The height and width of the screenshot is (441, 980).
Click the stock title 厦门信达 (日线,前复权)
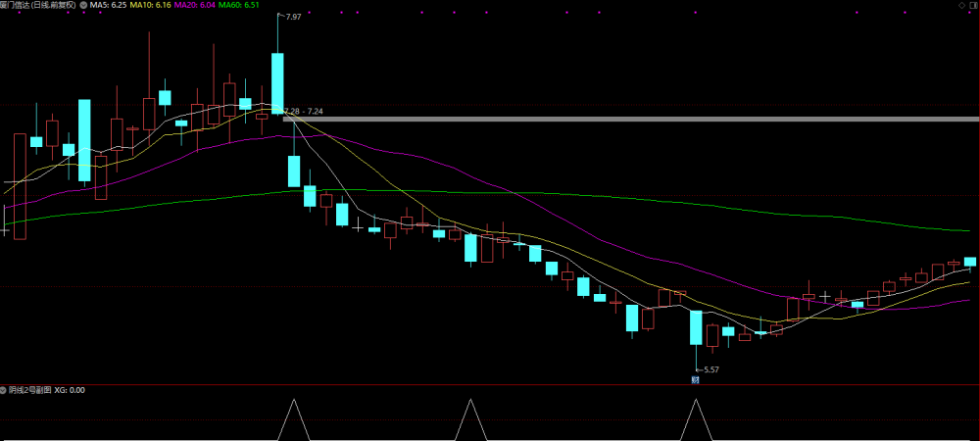click(39, 4)
